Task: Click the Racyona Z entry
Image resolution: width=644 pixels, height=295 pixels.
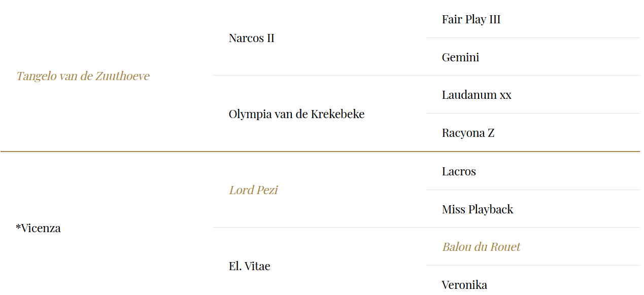Action: click(468, 133)
